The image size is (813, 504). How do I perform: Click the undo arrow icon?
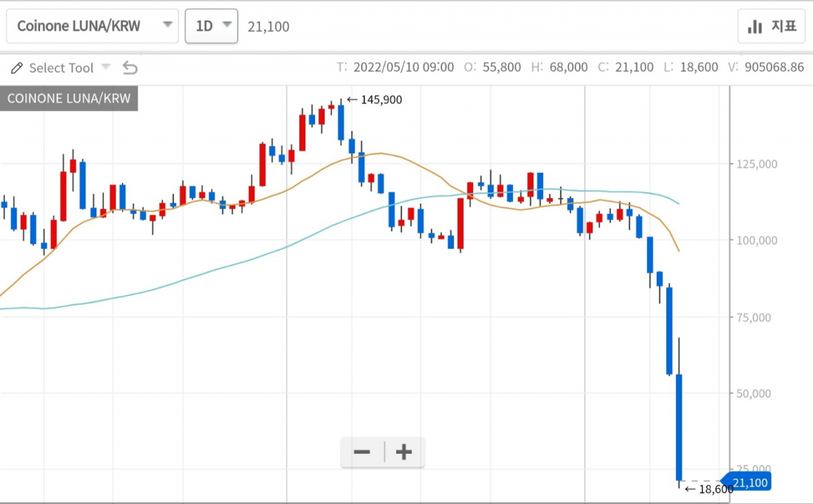tap(130, 67)
